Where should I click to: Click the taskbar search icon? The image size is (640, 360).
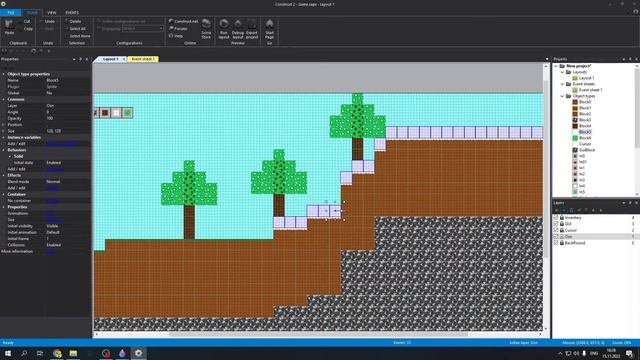pyautogui.click(x=24, y=353)
